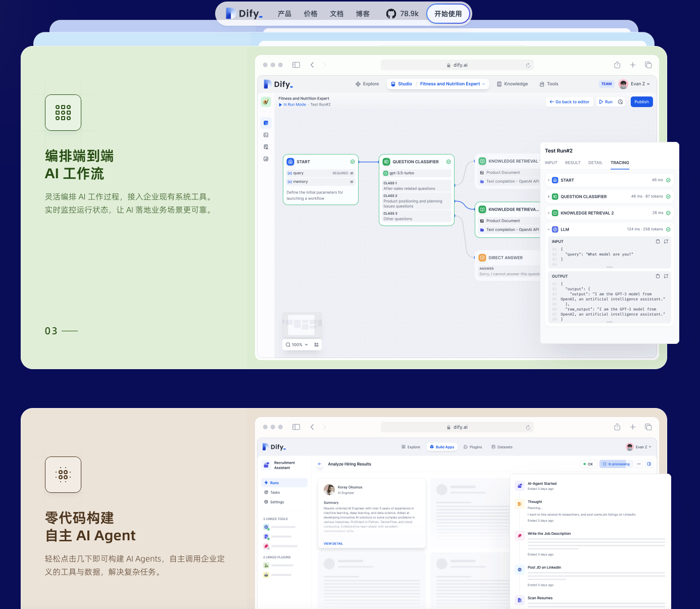Add a new tab in the recruitment browser window

[x=633, y=427]
